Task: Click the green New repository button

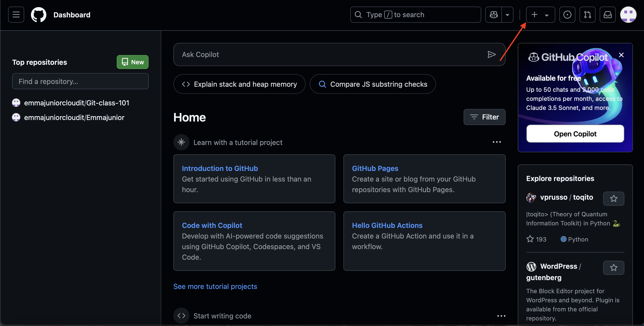Action: point(133,62)
